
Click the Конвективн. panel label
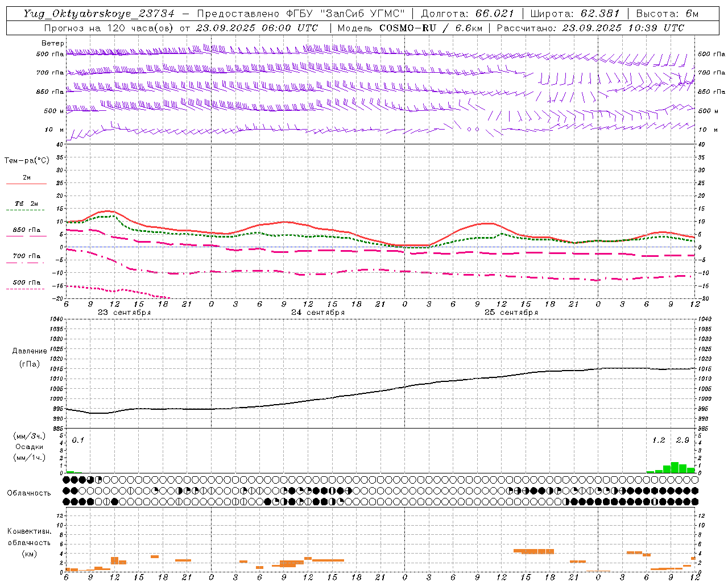click(29, 531)
